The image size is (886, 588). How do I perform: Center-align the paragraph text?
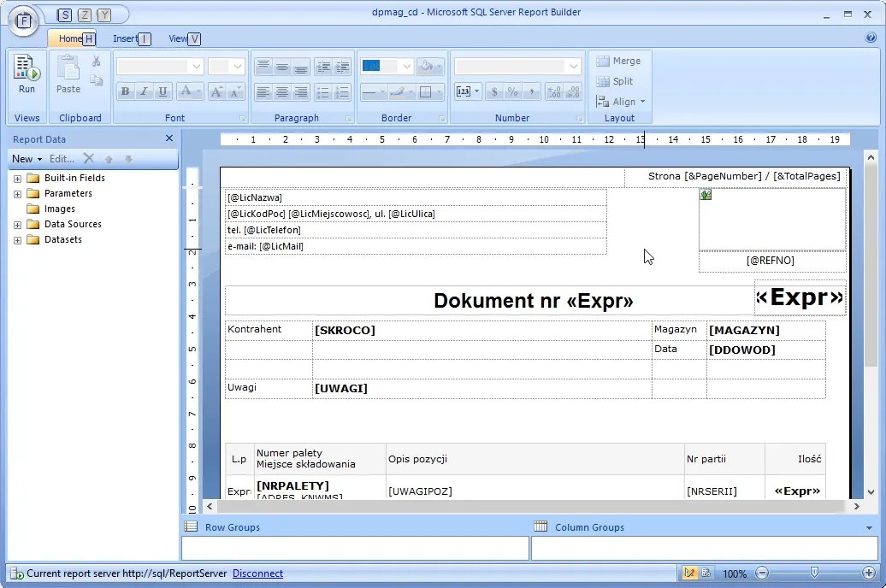click(x=282, y=91)
